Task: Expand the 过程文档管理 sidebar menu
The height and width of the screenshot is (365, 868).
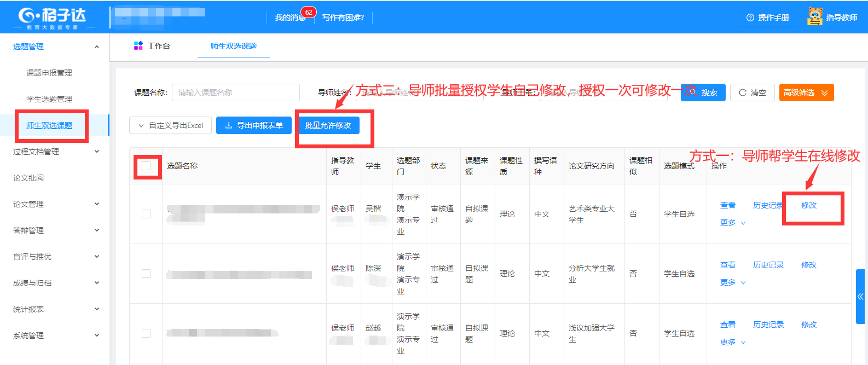Action: [x=55, y=152]
